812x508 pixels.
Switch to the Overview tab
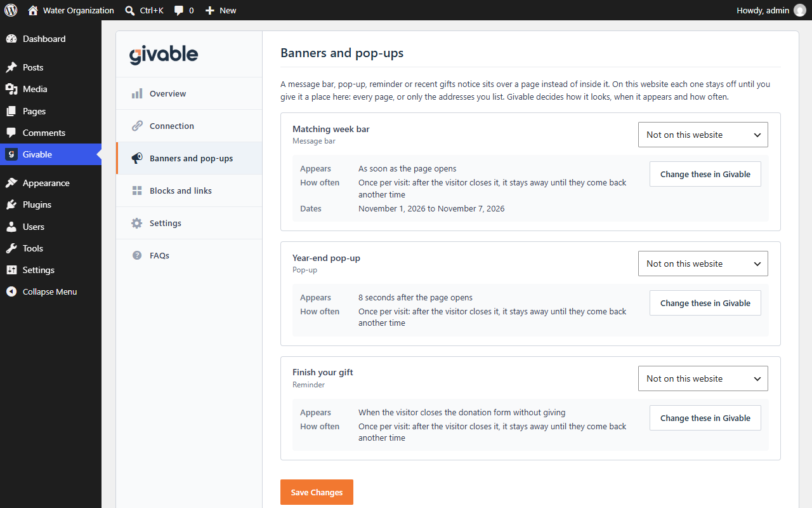pyautogui.click(x=189, y=93)
